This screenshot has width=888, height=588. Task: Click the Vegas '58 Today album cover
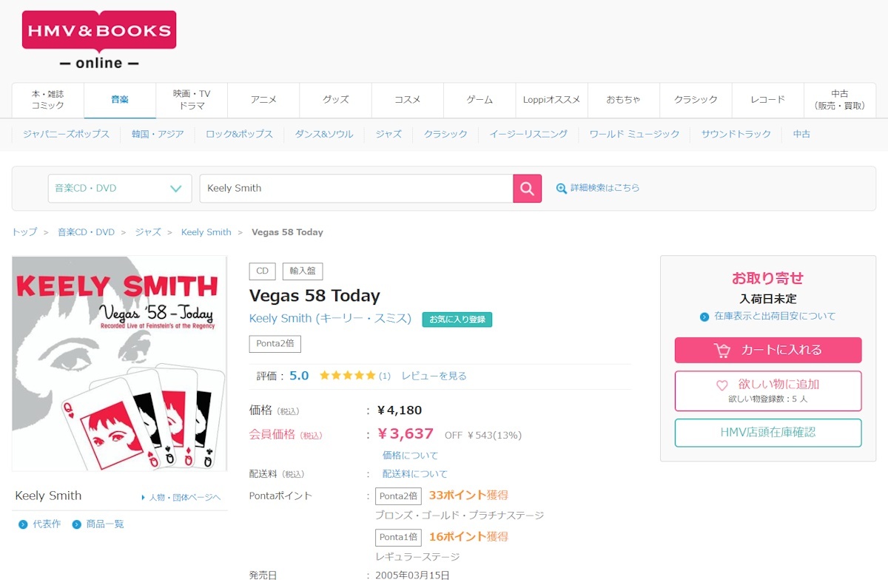pyautogui.click(x=119, y=363)
